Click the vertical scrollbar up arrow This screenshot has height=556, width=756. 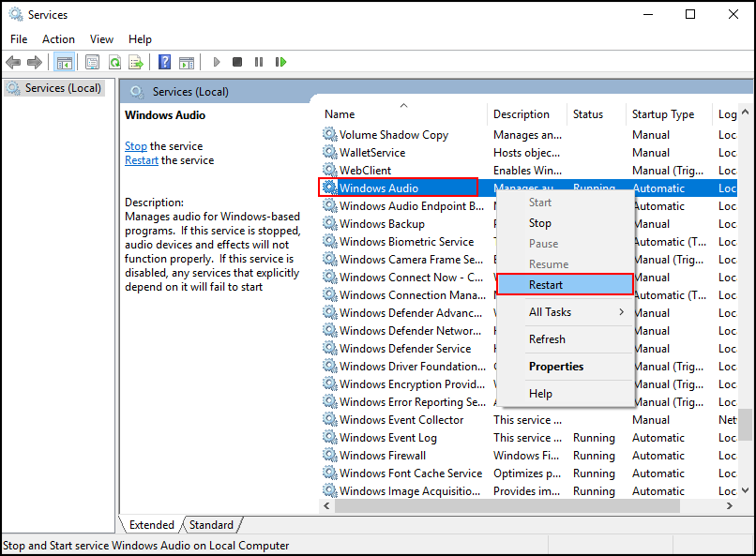pyautogui.click(x=746, y=112)
